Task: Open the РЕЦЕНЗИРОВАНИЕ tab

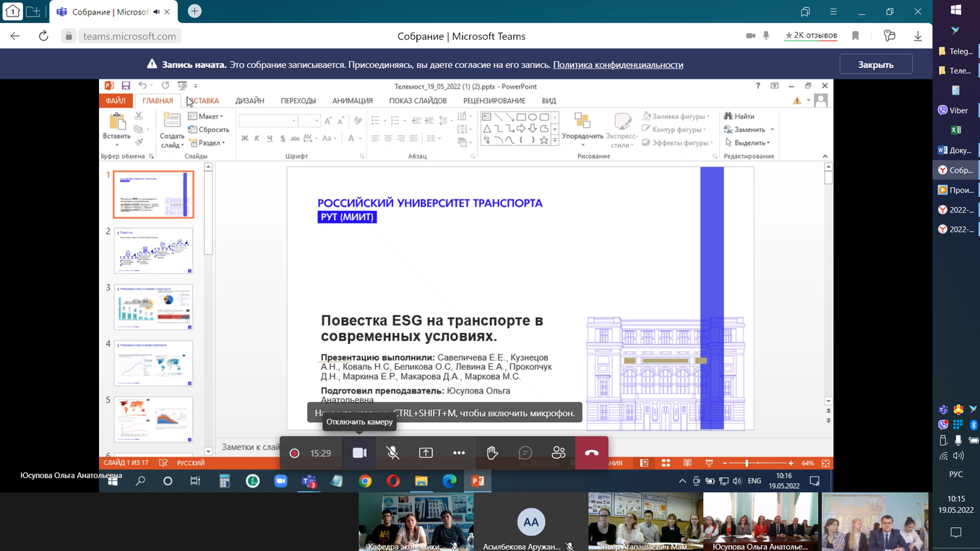Action: pos(494,100)
